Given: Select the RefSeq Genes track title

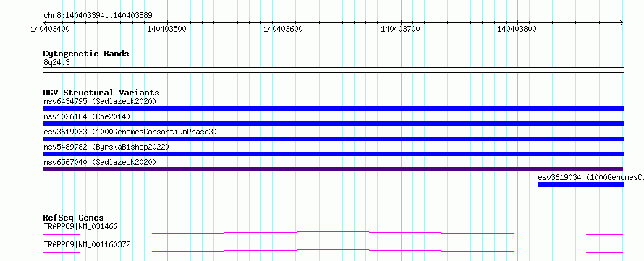Looking at the screenshot, I should 74,218.
